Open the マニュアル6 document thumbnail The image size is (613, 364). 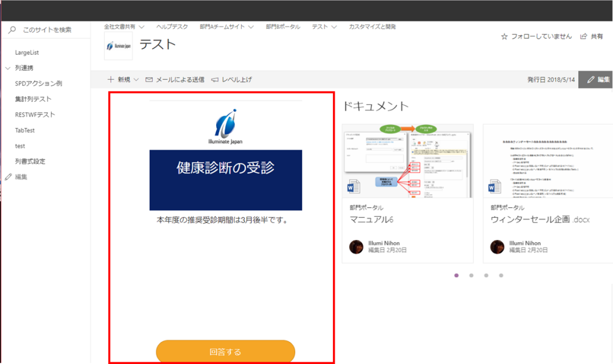408,161
